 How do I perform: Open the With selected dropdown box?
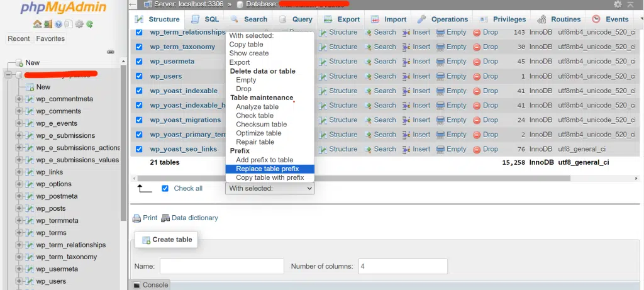click(x=270, y=189)
